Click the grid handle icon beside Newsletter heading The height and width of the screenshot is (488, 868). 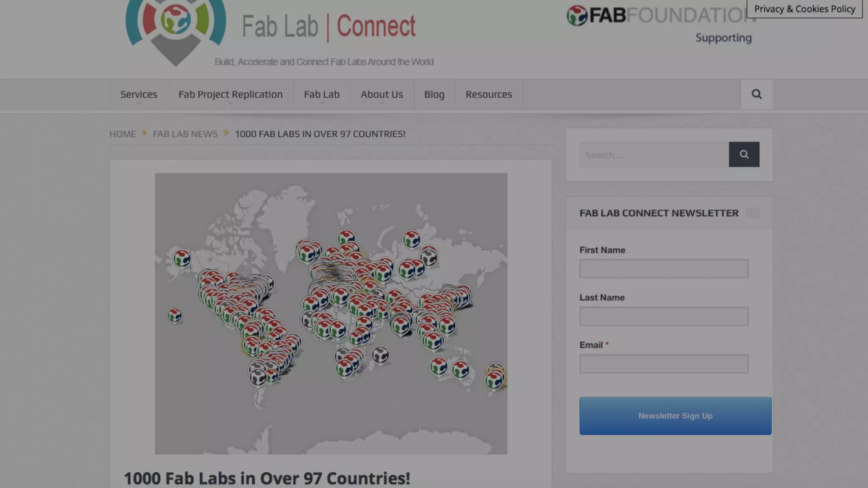pos(753,213)
